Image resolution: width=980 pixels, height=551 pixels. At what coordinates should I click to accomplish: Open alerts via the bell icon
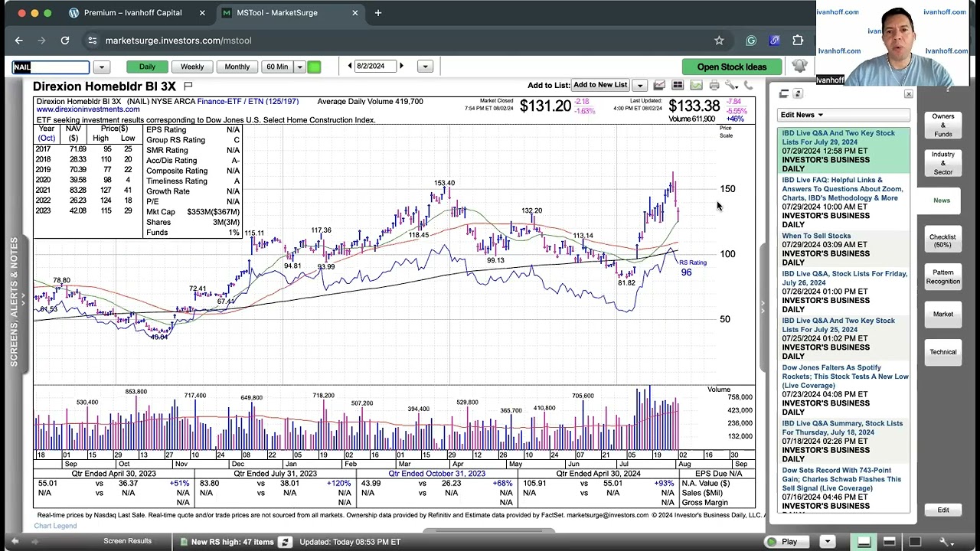tap(799, 66)
